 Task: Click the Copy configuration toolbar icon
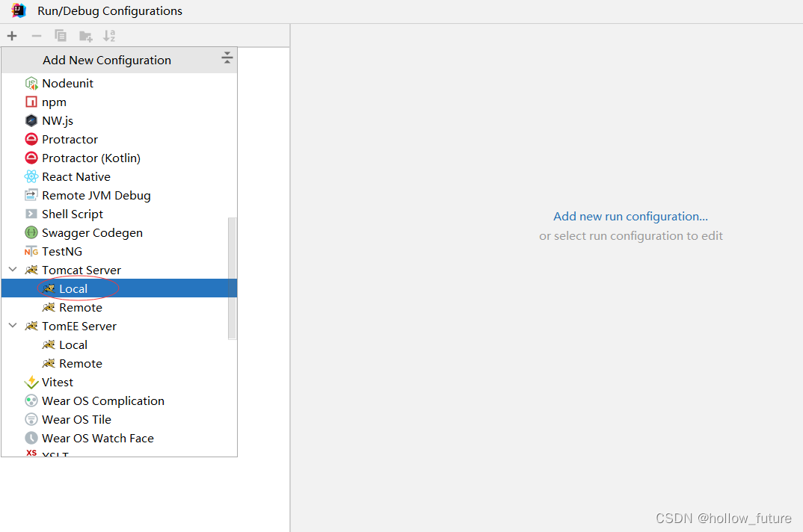click(x=61, y=36)
